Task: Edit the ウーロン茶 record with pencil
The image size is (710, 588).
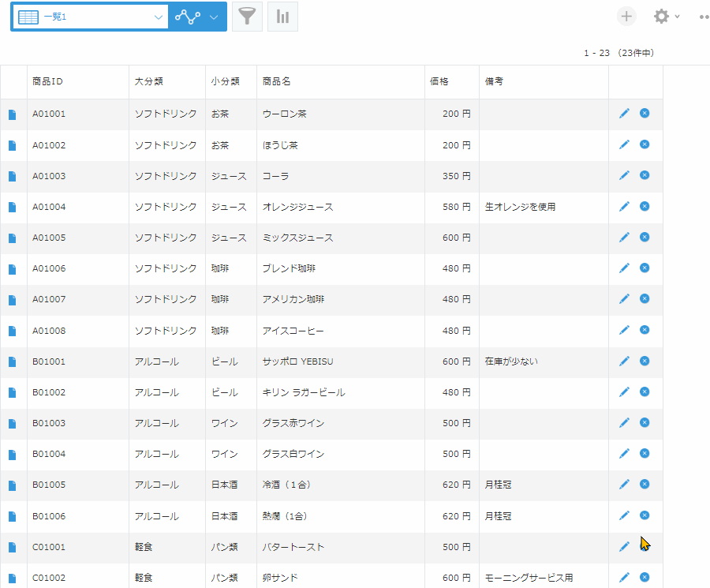Action: point(624,114)
